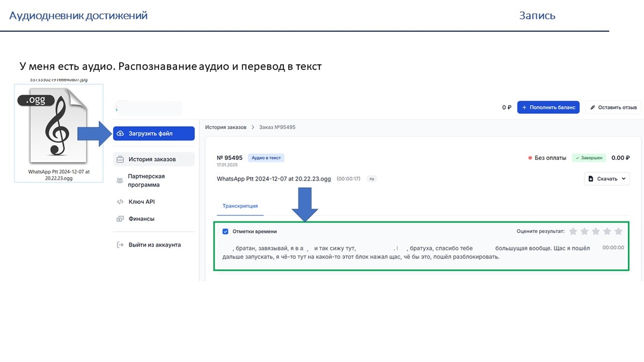The height and width of the screenshot is (362, 644).
Task: Click the cloud upload icon on Загрузить файл
Action: coord(120,134)
